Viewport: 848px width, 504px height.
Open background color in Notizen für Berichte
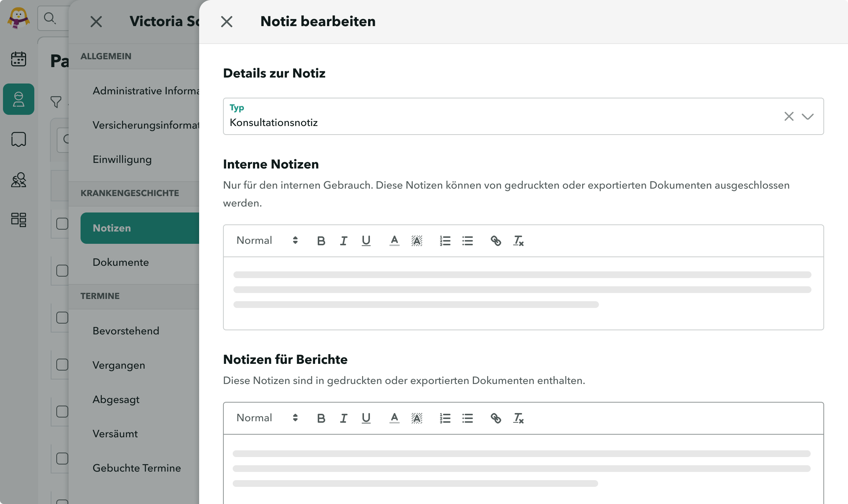pyautogui.click(x=417, y=418)
